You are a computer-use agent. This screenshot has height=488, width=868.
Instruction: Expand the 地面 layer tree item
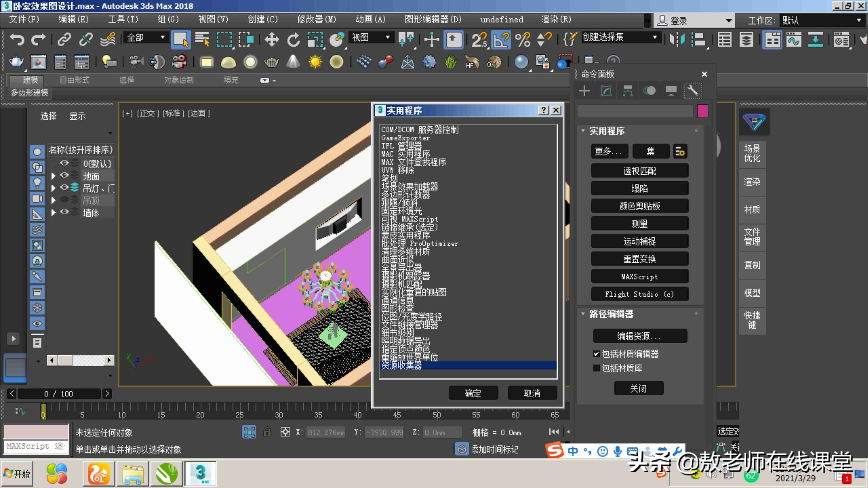(53, 176)
